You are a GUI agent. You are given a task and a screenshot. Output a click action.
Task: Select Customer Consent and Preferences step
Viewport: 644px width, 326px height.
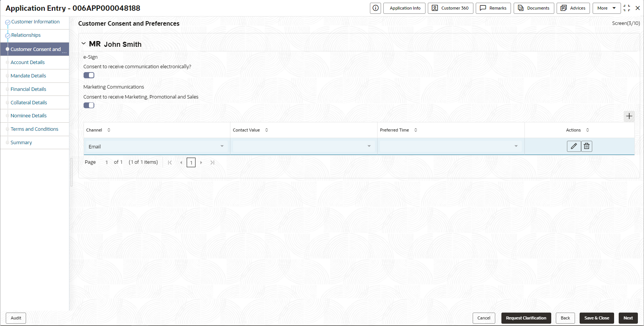(x=35, y=49)
